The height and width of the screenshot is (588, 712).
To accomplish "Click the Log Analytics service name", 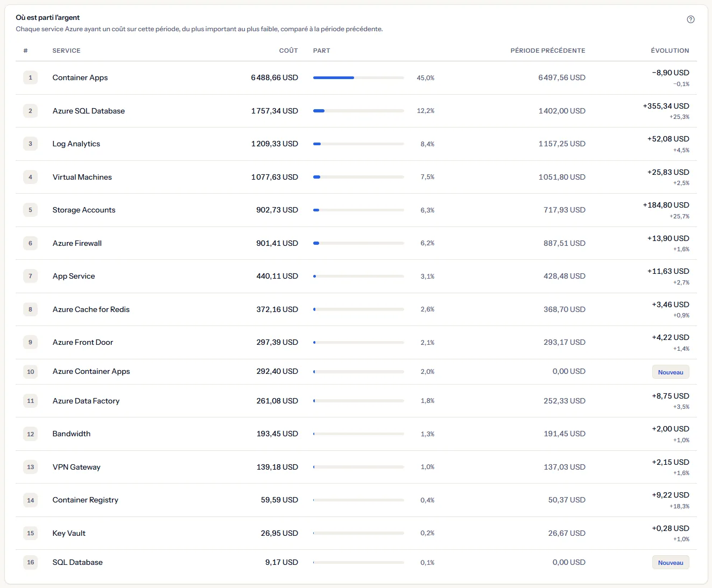I will [76, 144].
